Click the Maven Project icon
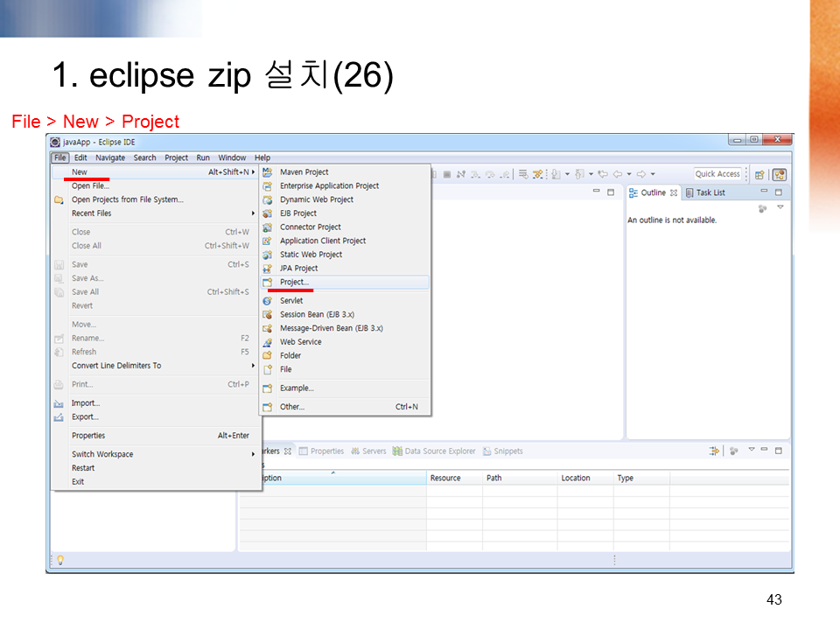The image size is (840, 630). coord(268,172)
